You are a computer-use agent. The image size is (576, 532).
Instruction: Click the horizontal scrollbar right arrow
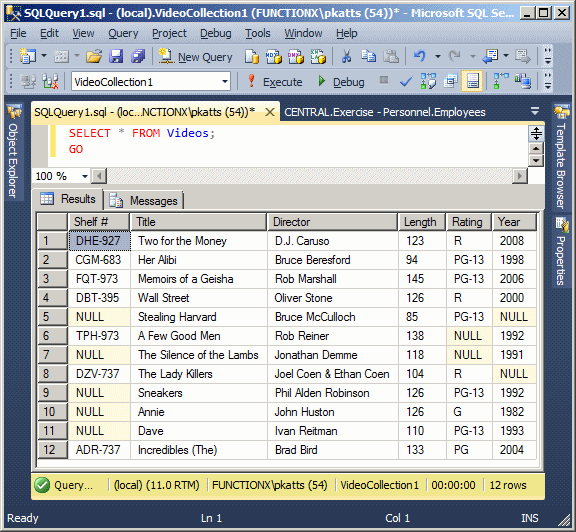click(x=519, y=176)
